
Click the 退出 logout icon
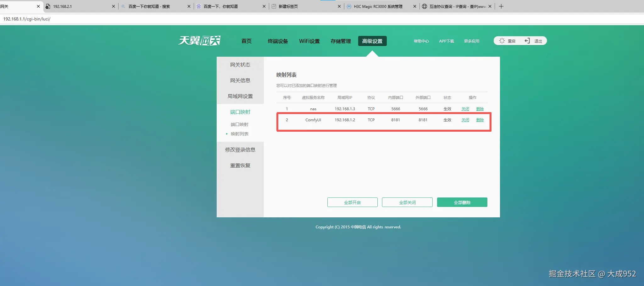[x=527, y=41]
